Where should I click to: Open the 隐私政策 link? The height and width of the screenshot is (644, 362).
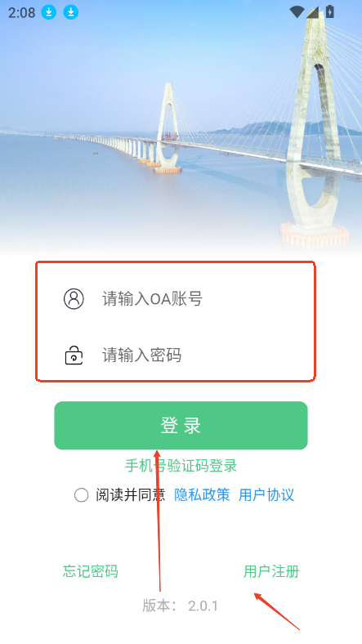pos(202,495)
